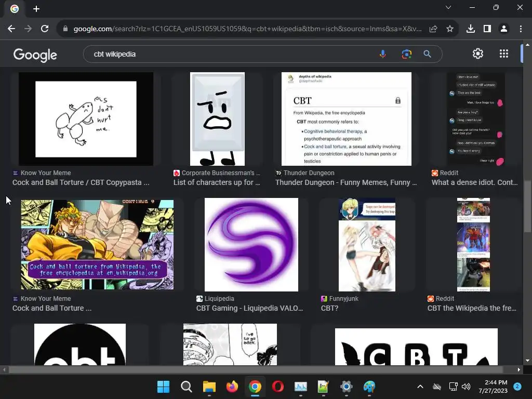The image size is (532, 399).
Task: Click 'Liquipedia' source label
Action: (x=219, y=299)
